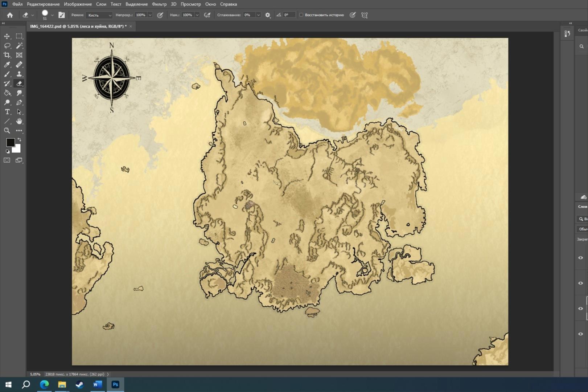Viewport: 588px width, 392px height.
Task: Choose the Eyedropper tool
Action: click(7, 65)
